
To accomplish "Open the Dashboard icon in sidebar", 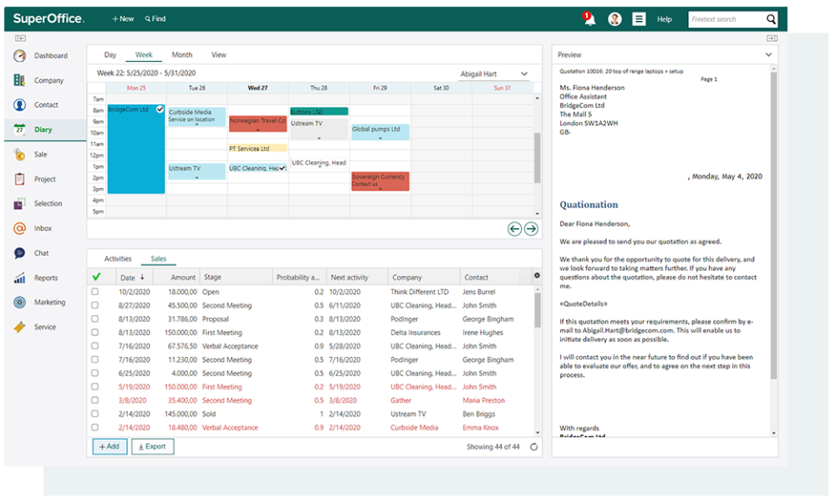I will tap(20, 56).
